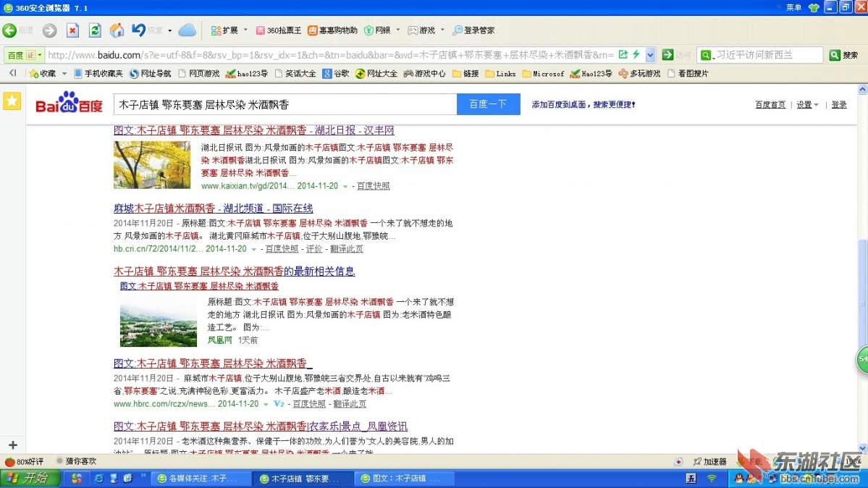Image resolution: width=868 pixels, height=488 pixels.
Task: Restore the closed page with the blue undo arrow
Action: tap(138, 30)
